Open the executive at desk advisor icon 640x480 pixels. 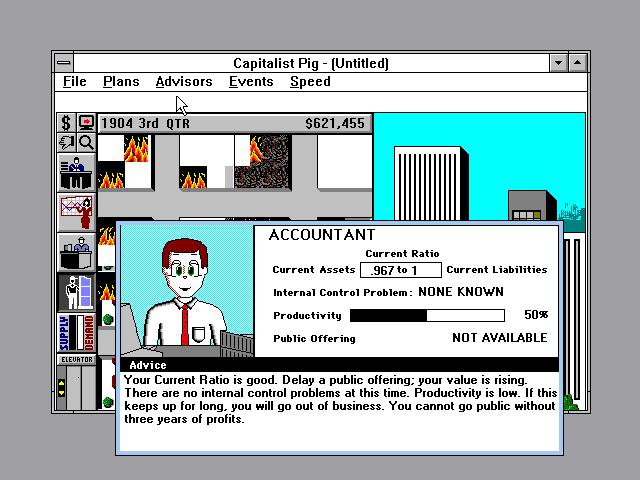coord(76,173)
